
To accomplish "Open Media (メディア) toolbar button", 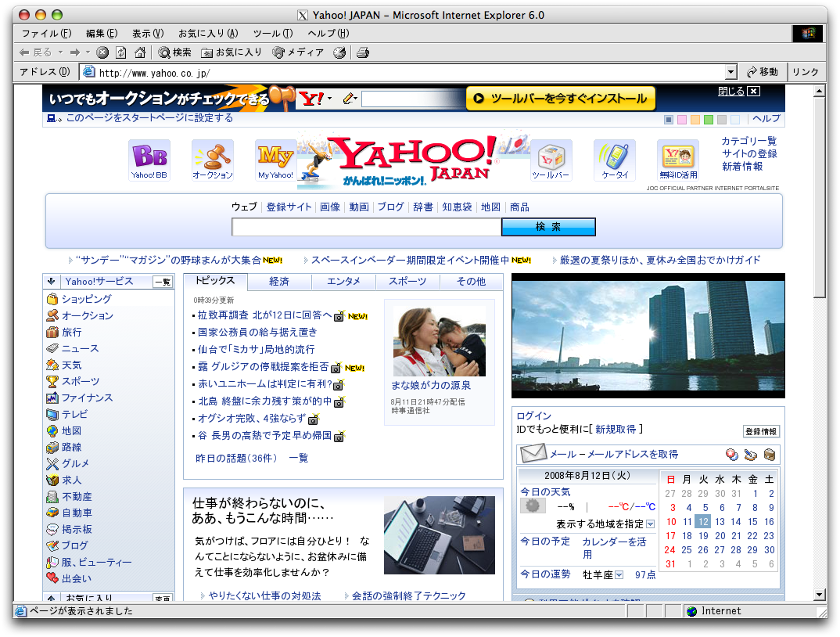I will 298,52.
